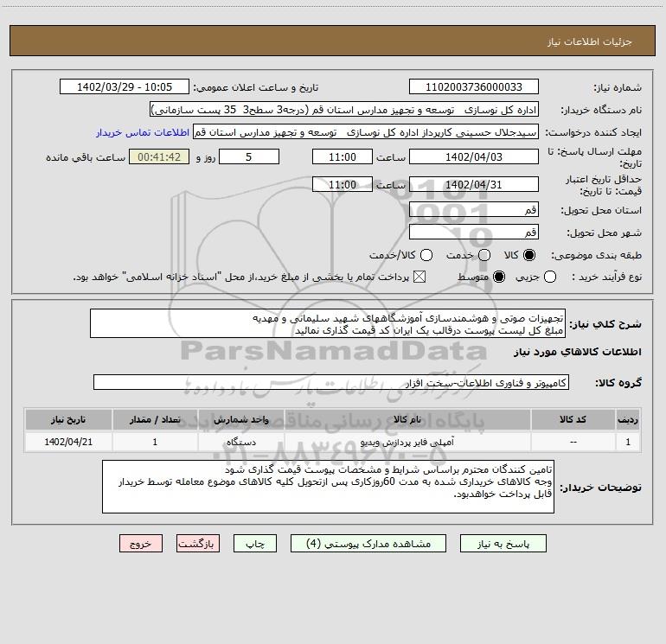Screen dimensions: 666x644
Task: Click the چاپ print button
Action: (x=255, y=544)
